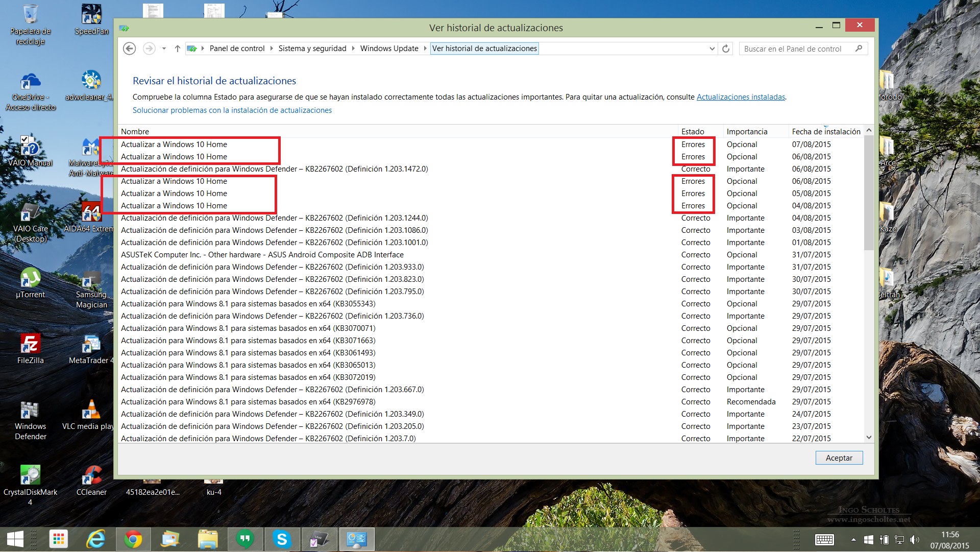
Task: Click the Back navigation arrow
Action: (x=130, y=49)
